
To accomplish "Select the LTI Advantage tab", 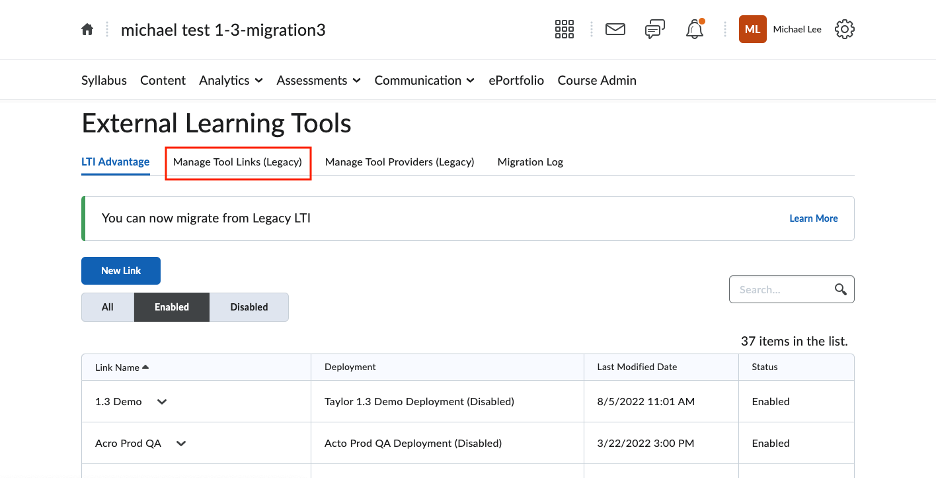I will [115, 162].
